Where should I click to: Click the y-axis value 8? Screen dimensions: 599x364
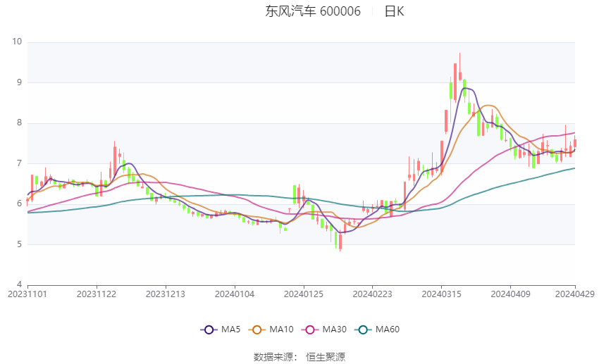(20, 123)
